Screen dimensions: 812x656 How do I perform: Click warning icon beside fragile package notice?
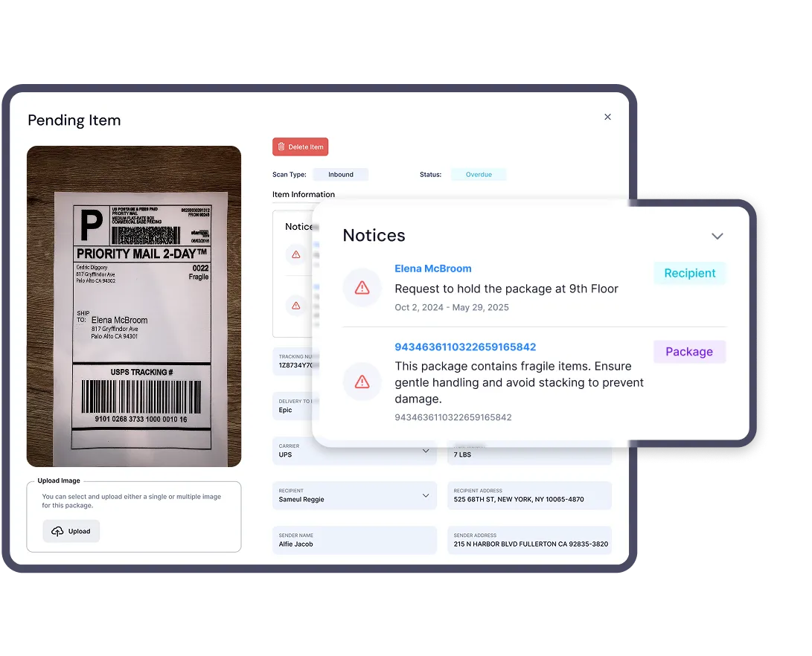point(362,382)
